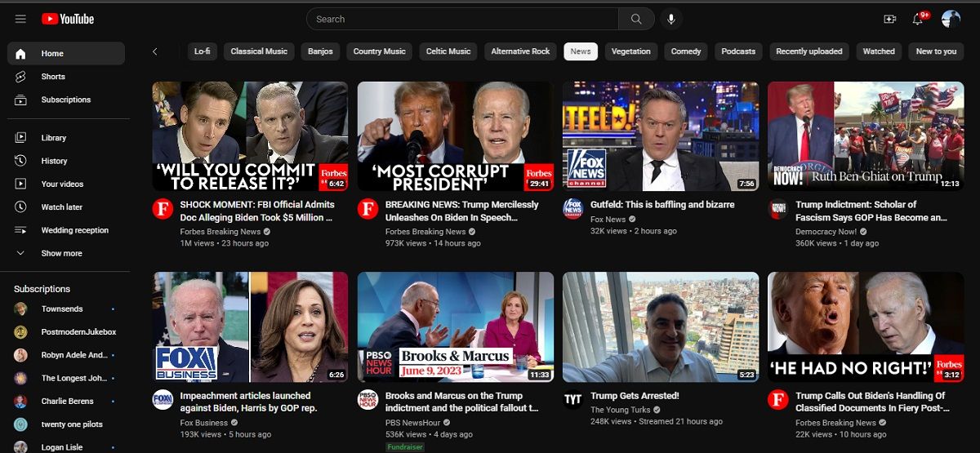Select the Celtic Music chip

[x=448, y=51]
